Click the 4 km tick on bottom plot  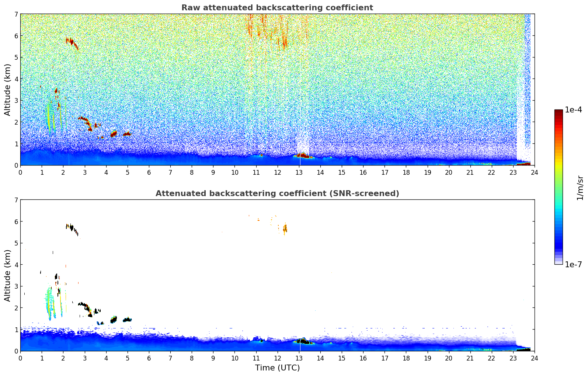click(16, 265)
